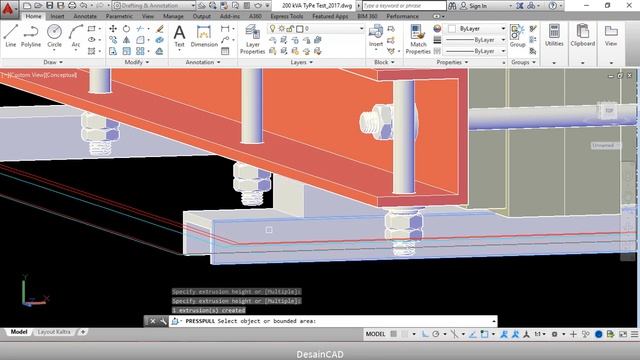The width and height of the screenshot is (640, 360).
Task: Click the Mirror tool icon
Action: click(x=127, y=40)
